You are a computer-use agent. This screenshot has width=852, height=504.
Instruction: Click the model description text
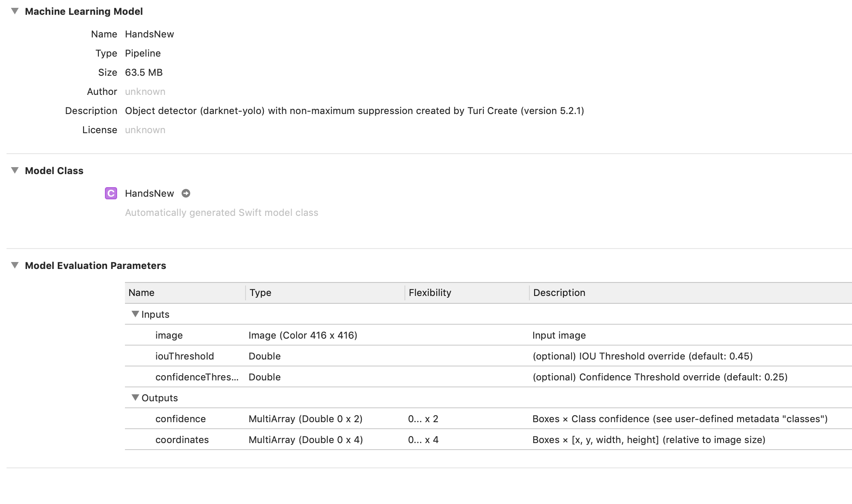[354, 111]
